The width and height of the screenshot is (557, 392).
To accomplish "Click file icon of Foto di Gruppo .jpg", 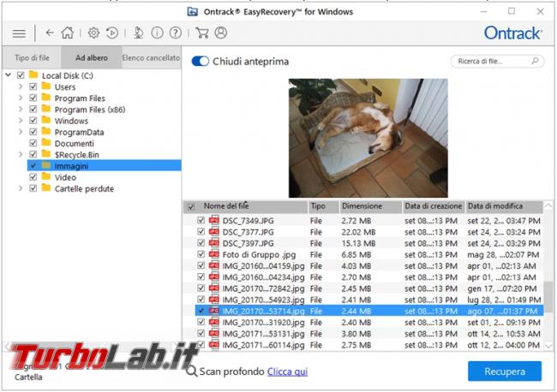I will pos(214,254).
